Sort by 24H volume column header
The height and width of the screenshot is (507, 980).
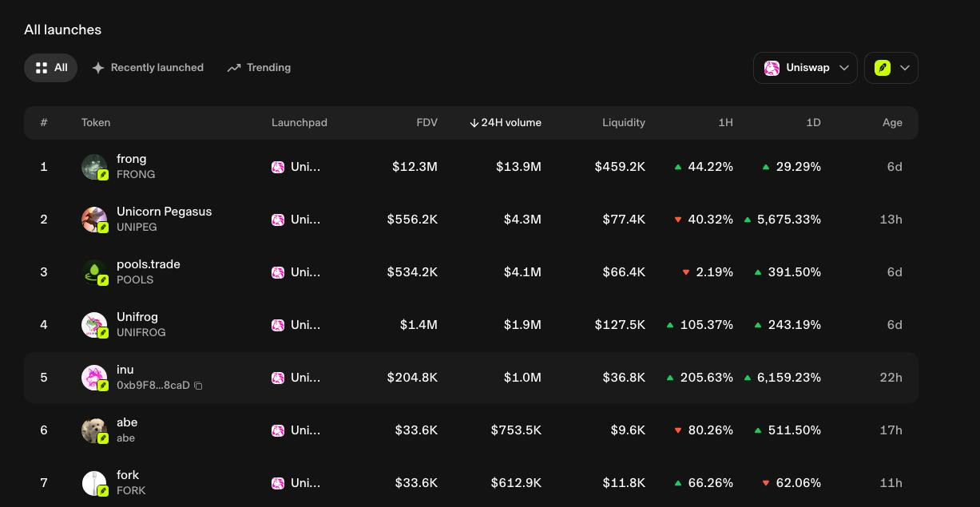[x=505, y=122]
